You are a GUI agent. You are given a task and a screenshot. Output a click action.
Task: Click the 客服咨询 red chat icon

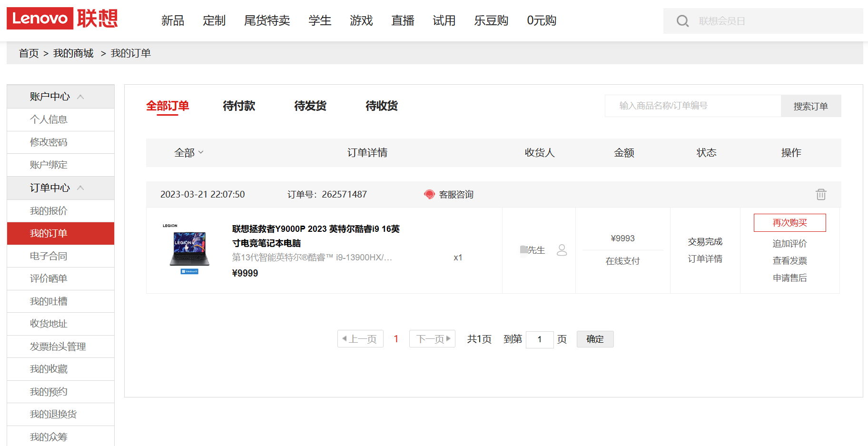[429, 194]
